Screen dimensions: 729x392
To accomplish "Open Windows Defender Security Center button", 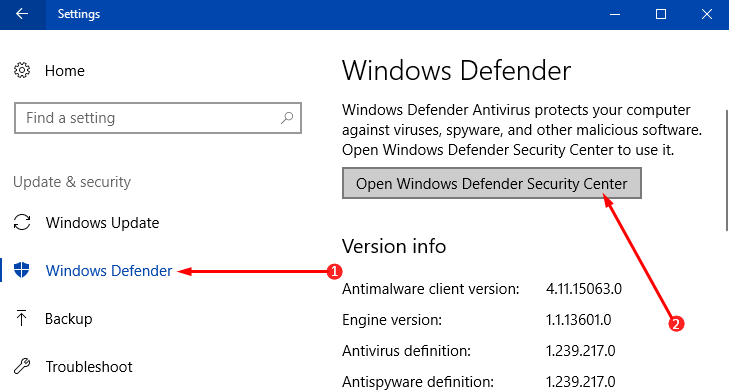I will tap(492, 183).
